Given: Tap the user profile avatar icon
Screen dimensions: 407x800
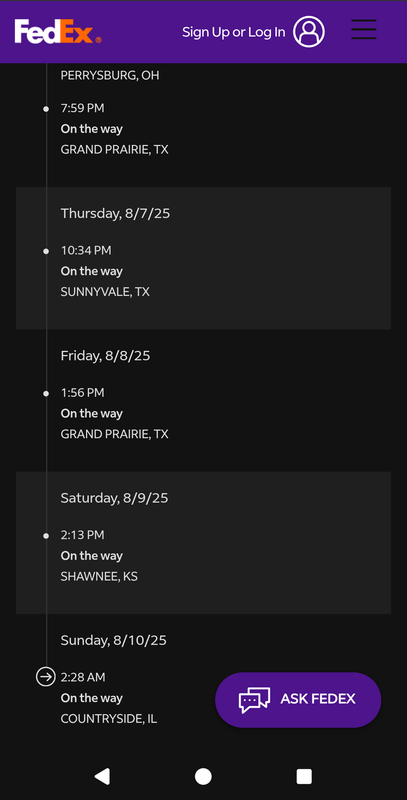Looking at the screenshot, I should 309,32.
